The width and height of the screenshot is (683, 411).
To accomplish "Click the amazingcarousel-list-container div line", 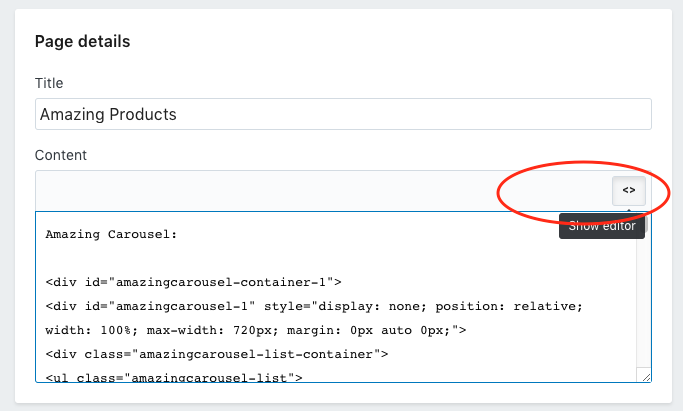I will tap(215, 353).
